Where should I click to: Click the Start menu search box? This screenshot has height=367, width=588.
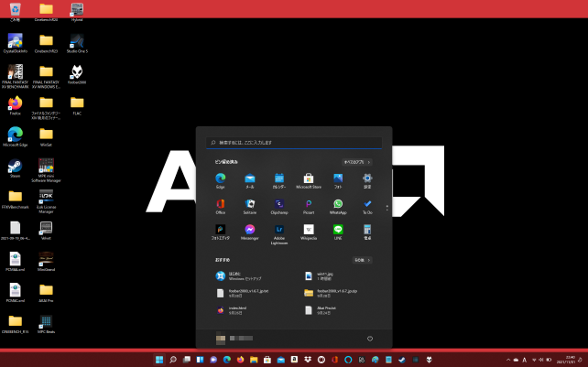294,143
